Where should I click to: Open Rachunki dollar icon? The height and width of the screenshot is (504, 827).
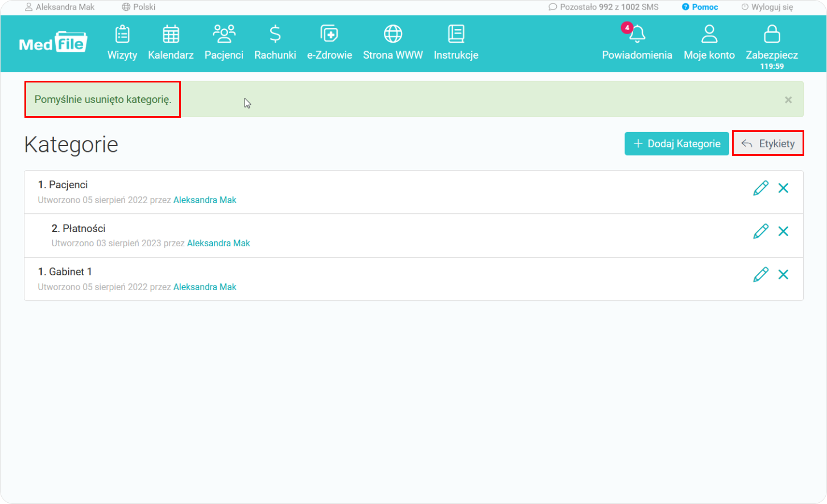coord(275,34)
